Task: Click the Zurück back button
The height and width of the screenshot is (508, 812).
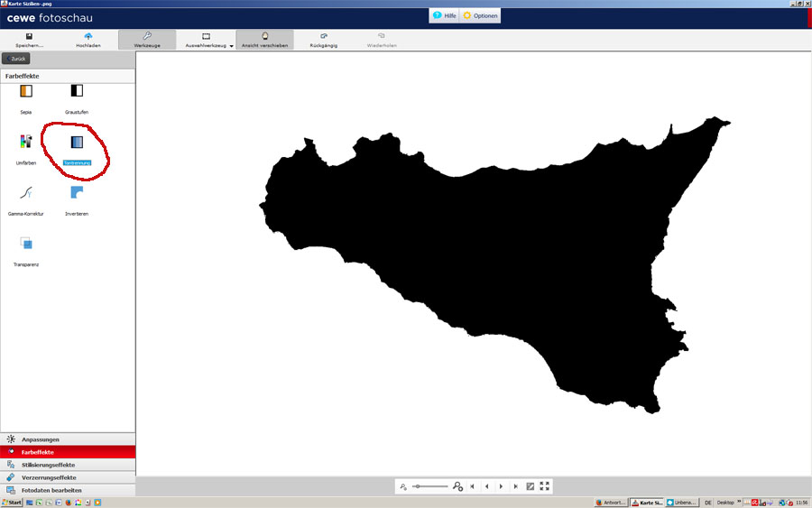Action: (x=16, y=59)
